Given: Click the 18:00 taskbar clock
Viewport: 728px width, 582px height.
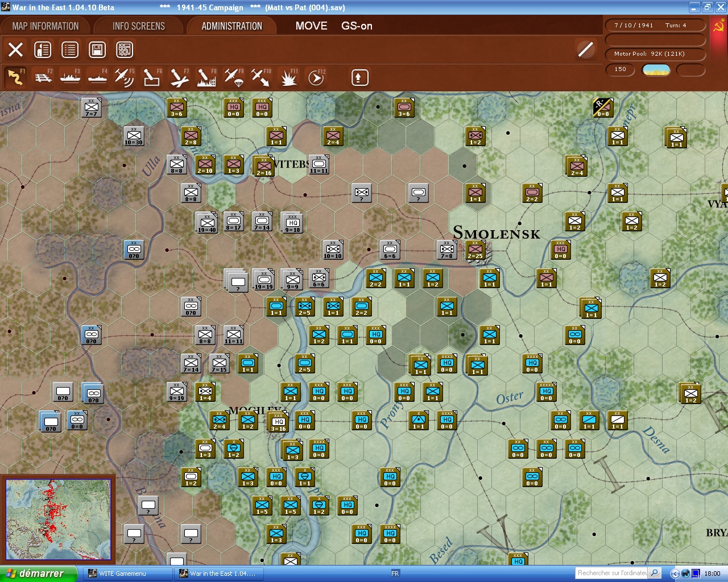Looking at the screenshot, I should click(712, 573).
